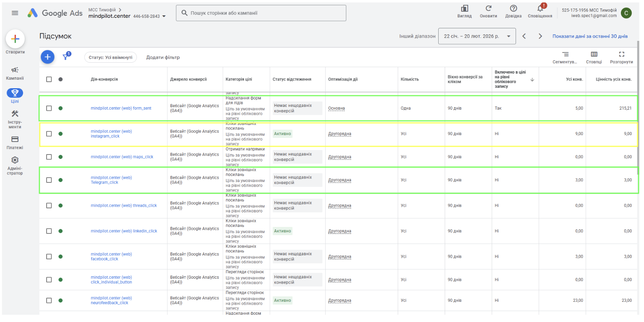Expand the account selector dropdown arrow

click(x=164, y=17)
